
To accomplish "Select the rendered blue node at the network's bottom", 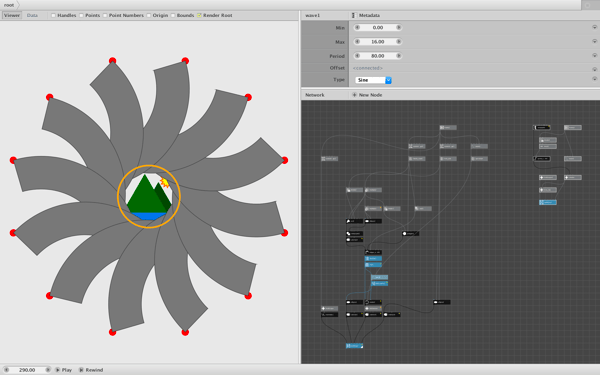I will click(x=354, y=346).
